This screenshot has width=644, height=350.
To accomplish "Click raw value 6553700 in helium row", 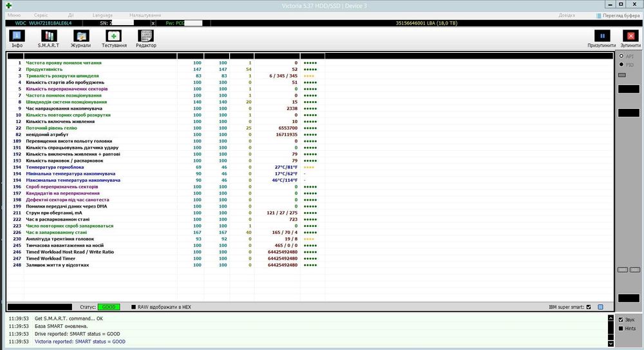I will tap(288, 128).
